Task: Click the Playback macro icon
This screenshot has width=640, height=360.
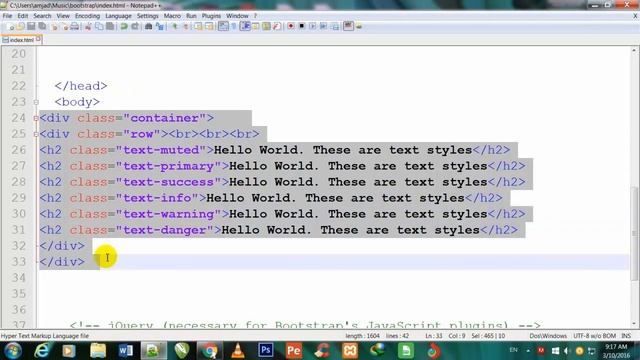Action: [312, 27]
